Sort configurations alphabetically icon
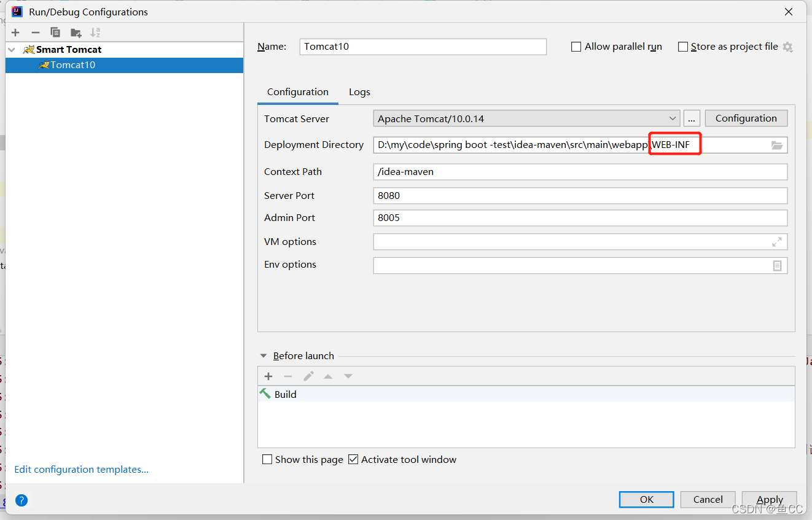Image resolution: width=812 pixels, height=520 pixels. (x=95, y=33)
